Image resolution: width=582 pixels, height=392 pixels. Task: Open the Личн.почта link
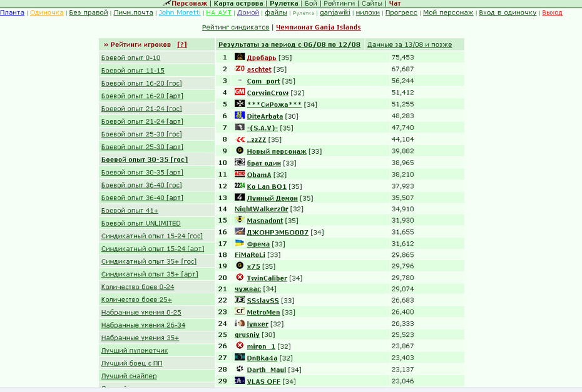point(133,13)
